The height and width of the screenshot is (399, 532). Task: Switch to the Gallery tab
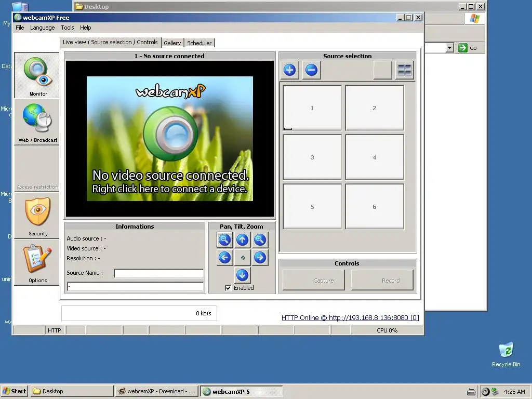tap(172, 43)
